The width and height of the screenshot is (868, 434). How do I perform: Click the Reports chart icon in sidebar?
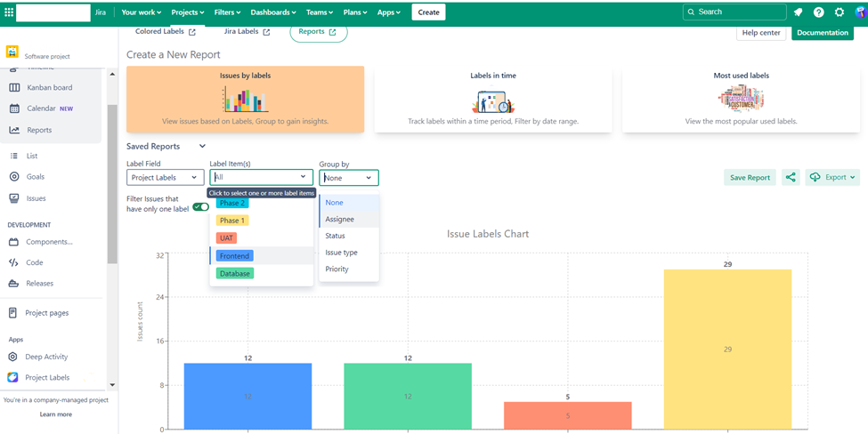pyautogui.click(x=15, y=130)
